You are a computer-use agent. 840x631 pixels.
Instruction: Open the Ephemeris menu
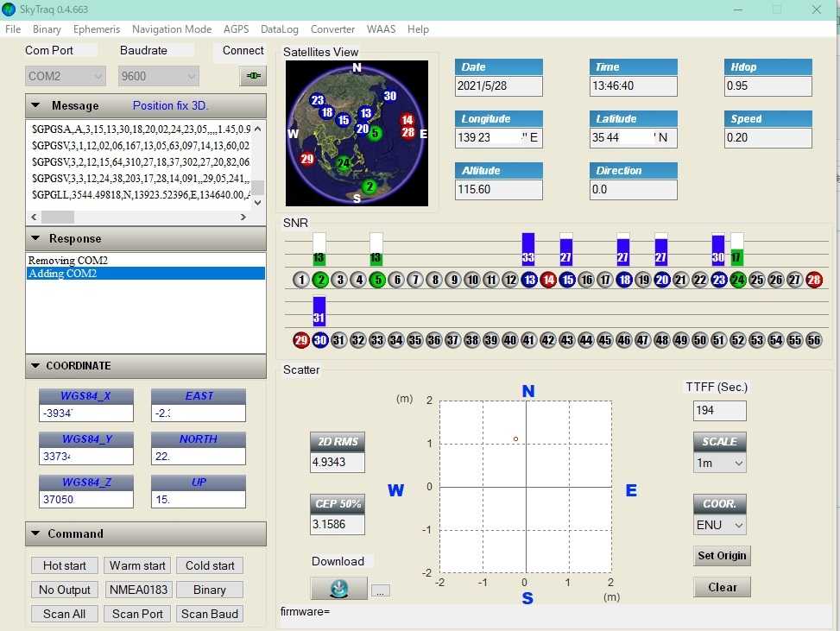[x=97, y=29]
